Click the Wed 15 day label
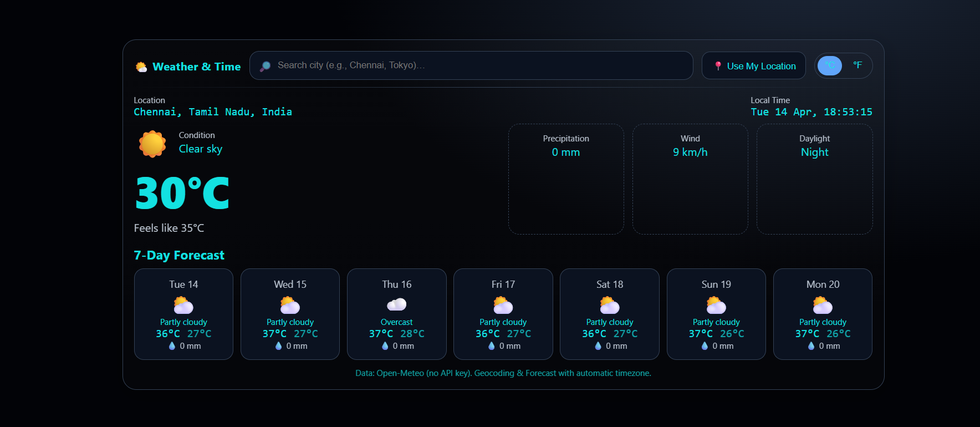980x427 pixels. (290, 284)
